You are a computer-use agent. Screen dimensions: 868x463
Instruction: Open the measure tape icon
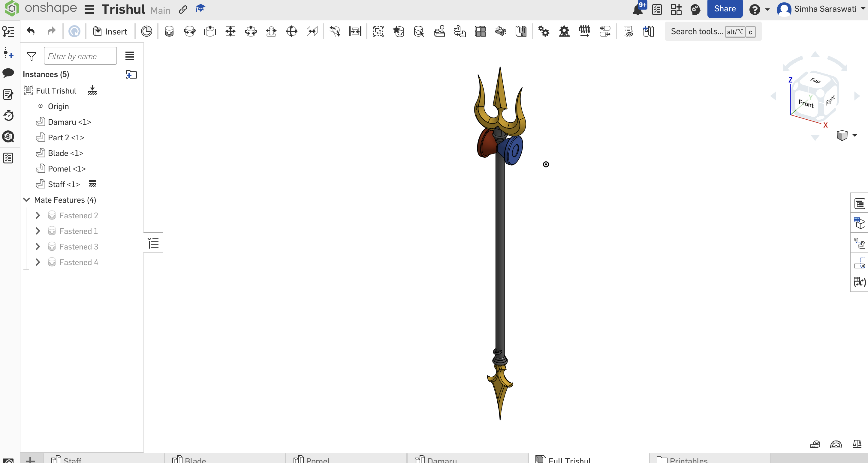click(x=815, y=444)
